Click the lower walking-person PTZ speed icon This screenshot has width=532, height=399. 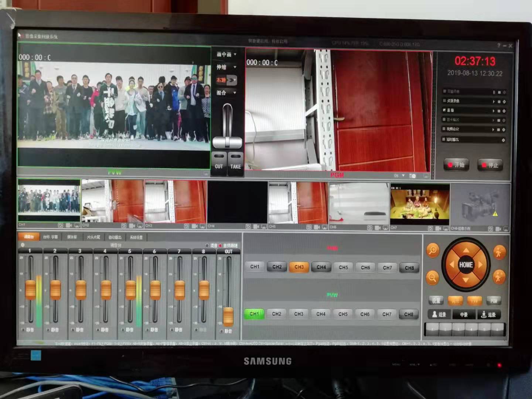pos(499,277)
